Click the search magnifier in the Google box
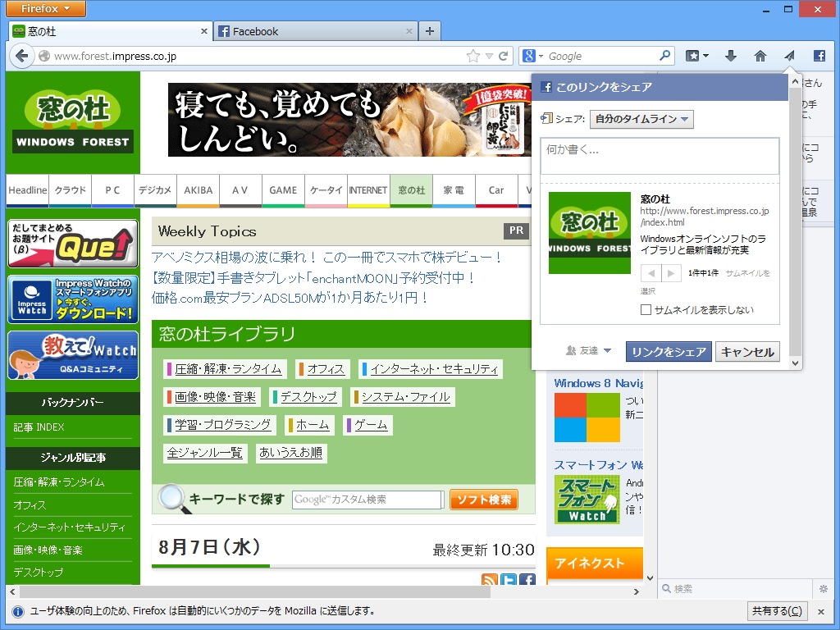This screenshot has height=630, width=840. tap(664, 55)
